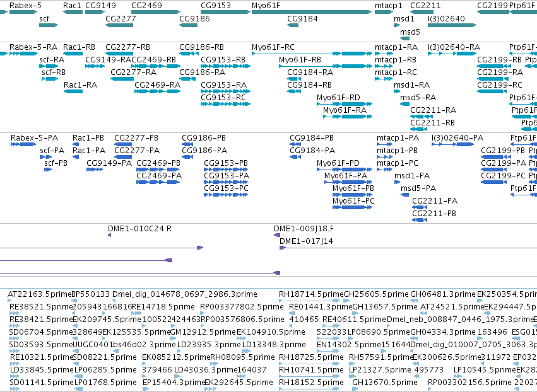Open the SD01141.5prime EST label

[41, 383]
